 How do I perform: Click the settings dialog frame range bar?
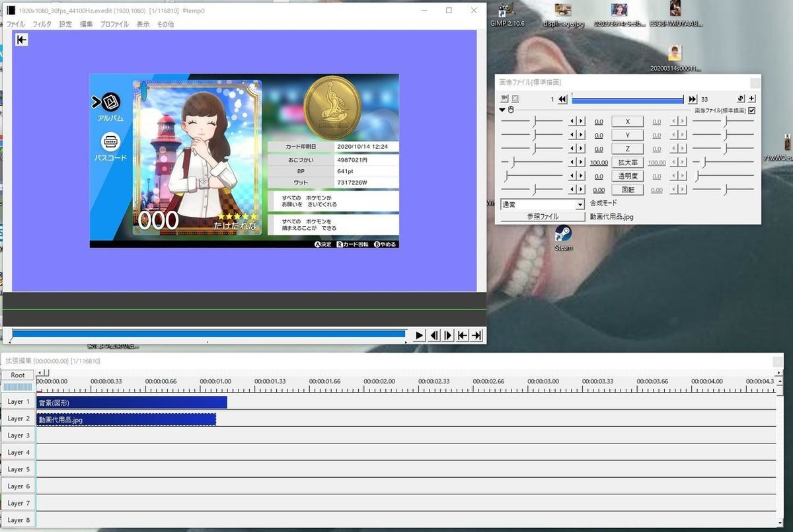tap(628, 99)
